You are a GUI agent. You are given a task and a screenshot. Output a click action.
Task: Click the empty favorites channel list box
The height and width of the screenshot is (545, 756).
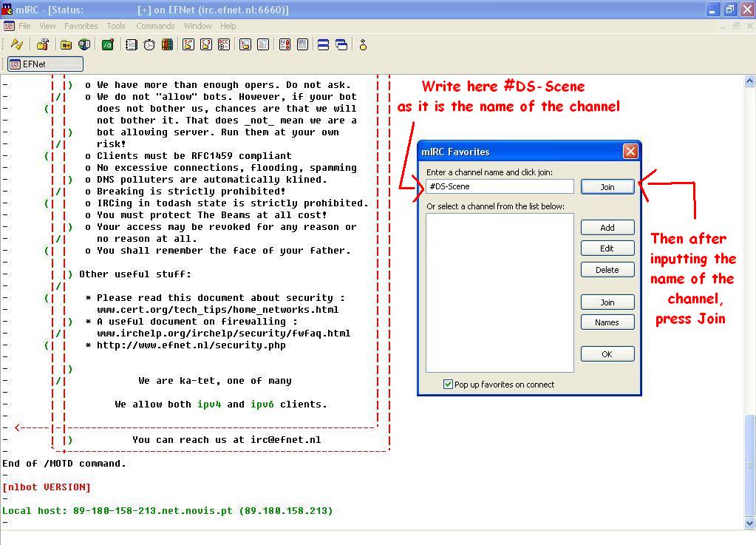[500, 293]
